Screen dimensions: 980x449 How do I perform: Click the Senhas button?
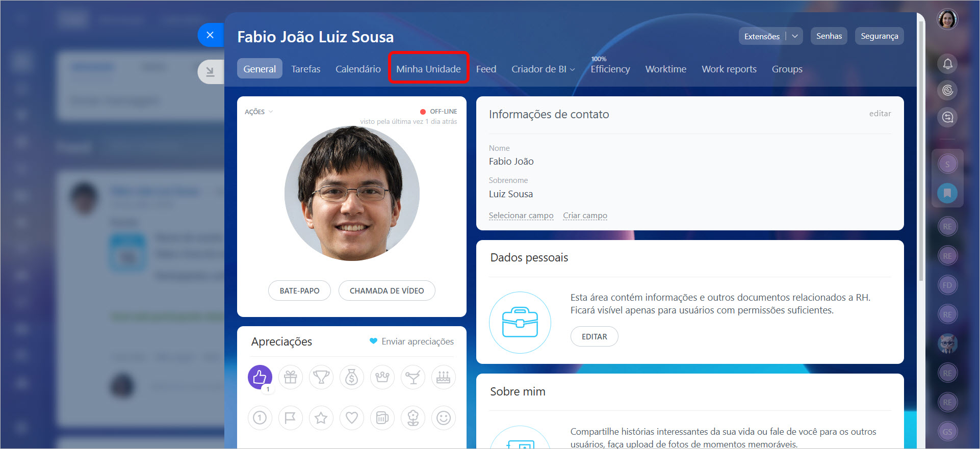[829, 36]
